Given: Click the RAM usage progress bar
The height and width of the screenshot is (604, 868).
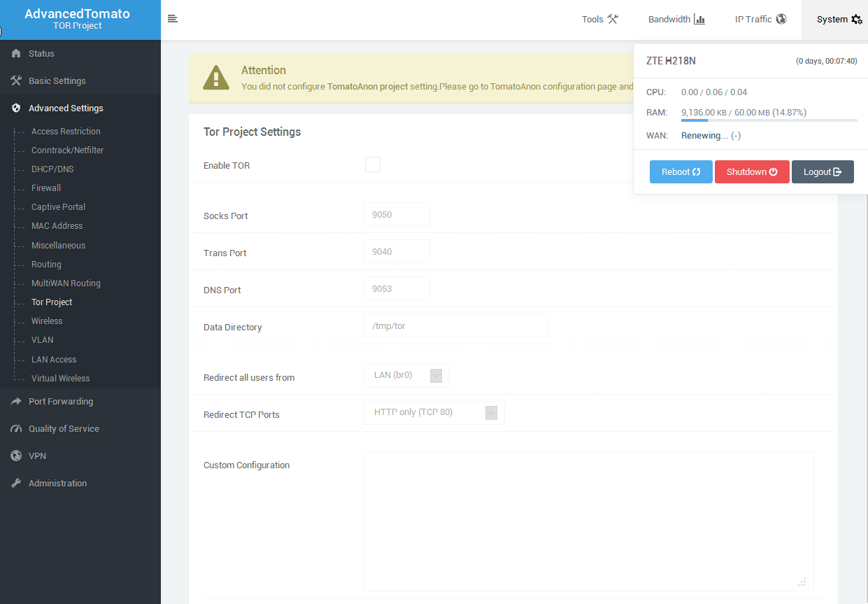Looking at the screenshot, I should coord(769,120).
